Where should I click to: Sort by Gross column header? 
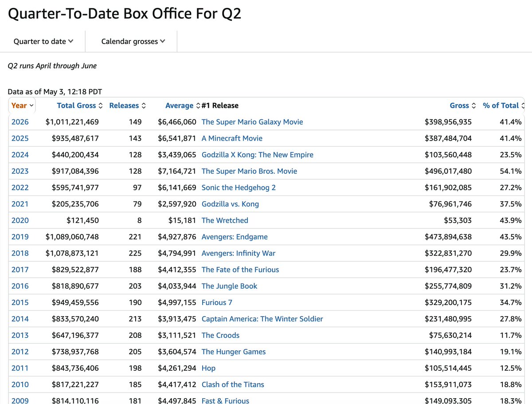(463, 106)
